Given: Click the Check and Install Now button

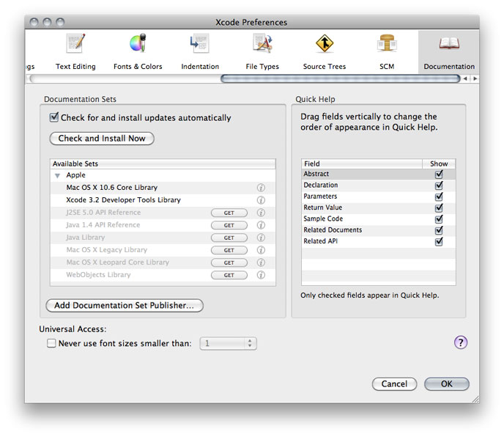Looking at the screenshot, I should (102, 139).
